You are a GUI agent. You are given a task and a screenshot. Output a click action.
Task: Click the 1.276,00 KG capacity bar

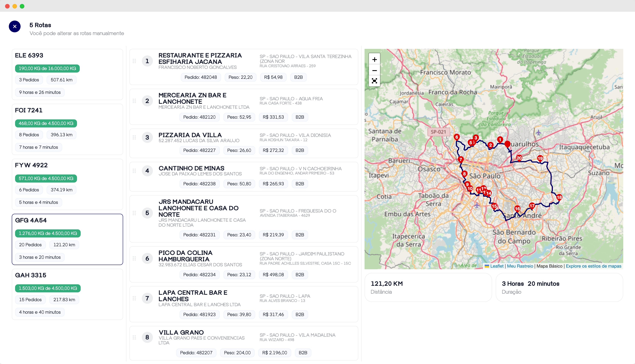coord(48,233)
